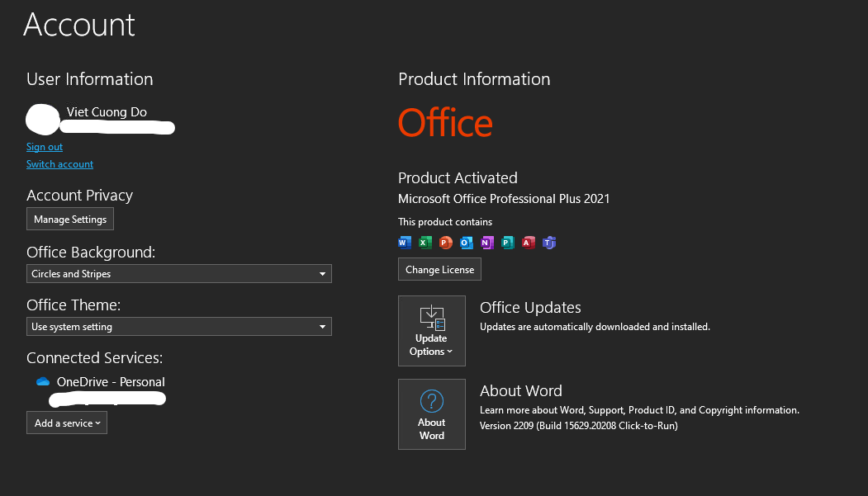Image resolution: width=868 pixels, height=496 pixels.
Task: Click the Office Updates heading
Action: pos(530,308)
